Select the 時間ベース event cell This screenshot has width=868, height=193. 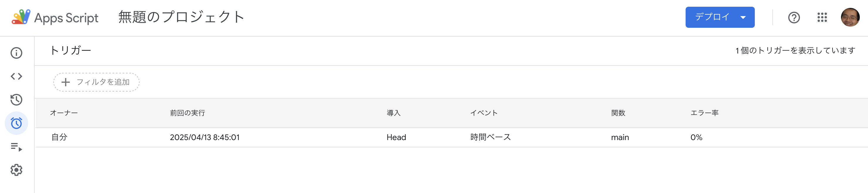[x=490, y=137]
